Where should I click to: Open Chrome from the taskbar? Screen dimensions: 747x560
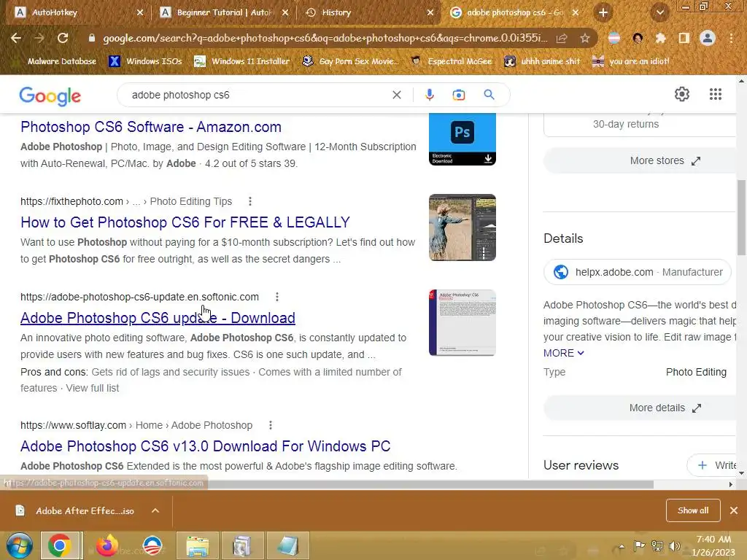[x=60, y=545]
